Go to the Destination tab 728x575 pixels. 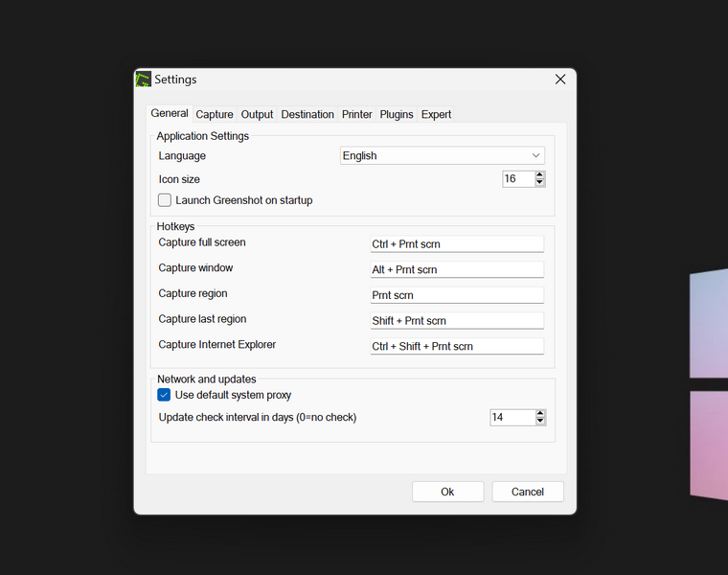[x=307, y=114]
